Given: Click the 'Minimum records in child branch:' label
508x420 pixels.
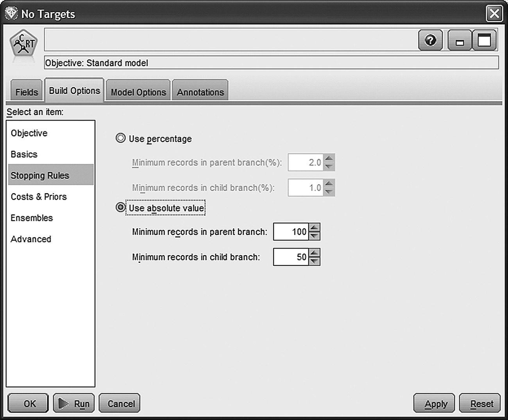Looking at the screenshot, I should [196, 257].
